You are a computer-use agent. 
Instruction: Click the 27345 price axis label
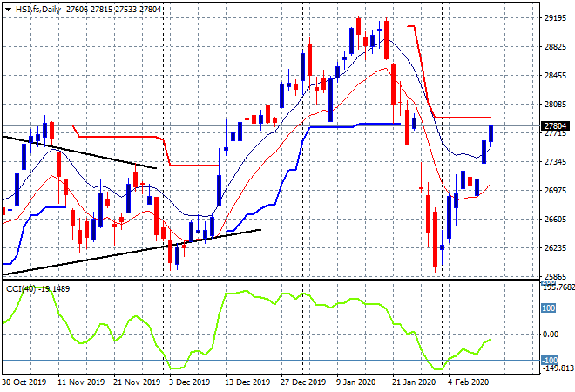tap(555, 162)
